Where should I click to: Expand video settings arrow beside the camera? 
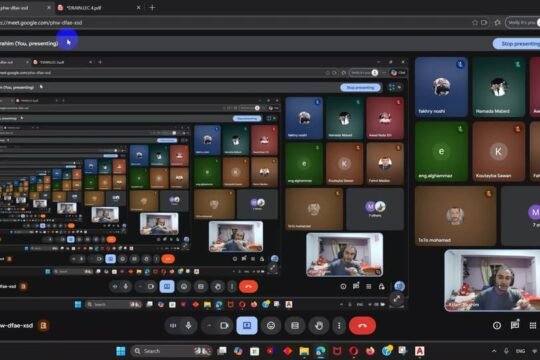point(209,326)
